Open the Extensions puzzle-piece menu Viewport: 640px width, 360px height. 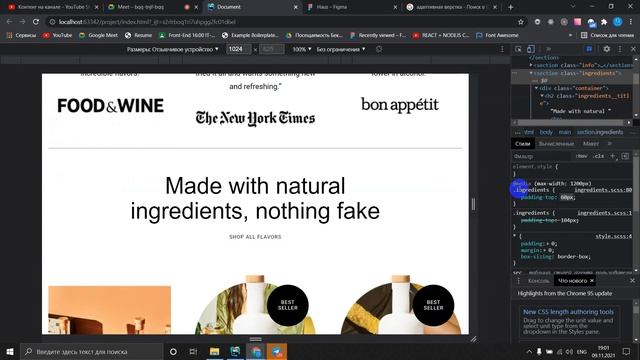coord(604,22)
